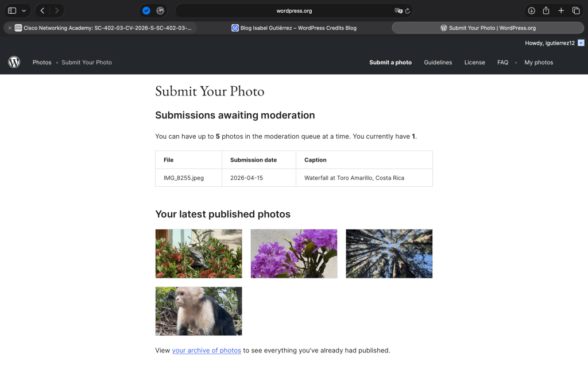
Task: Follow the 'your archive of photos' link
Action: click(206, 350)
